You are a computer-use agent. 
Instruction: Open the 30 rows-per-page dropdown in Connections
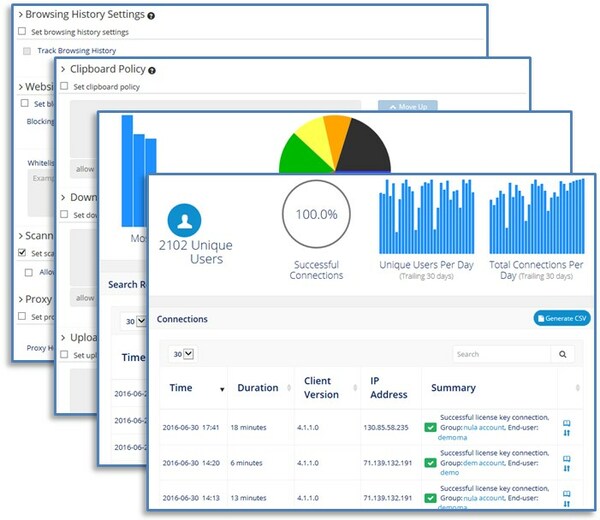pos(182,354)
